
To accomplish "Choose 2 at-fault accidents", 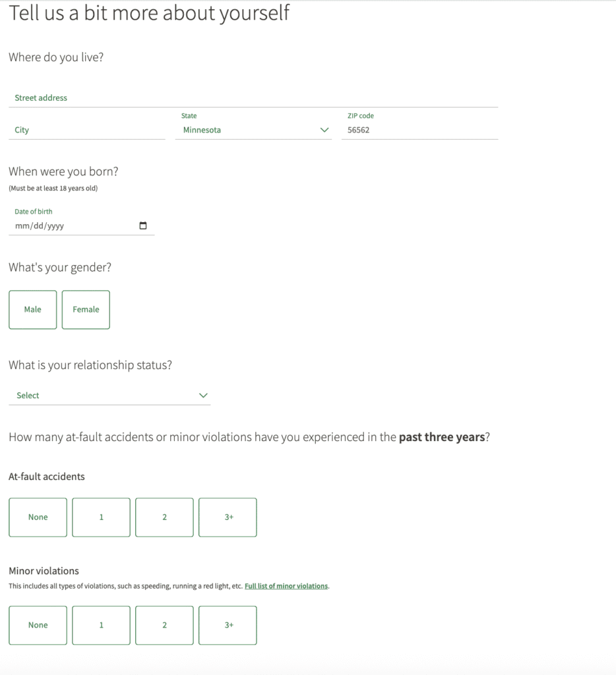I will 164,517.
